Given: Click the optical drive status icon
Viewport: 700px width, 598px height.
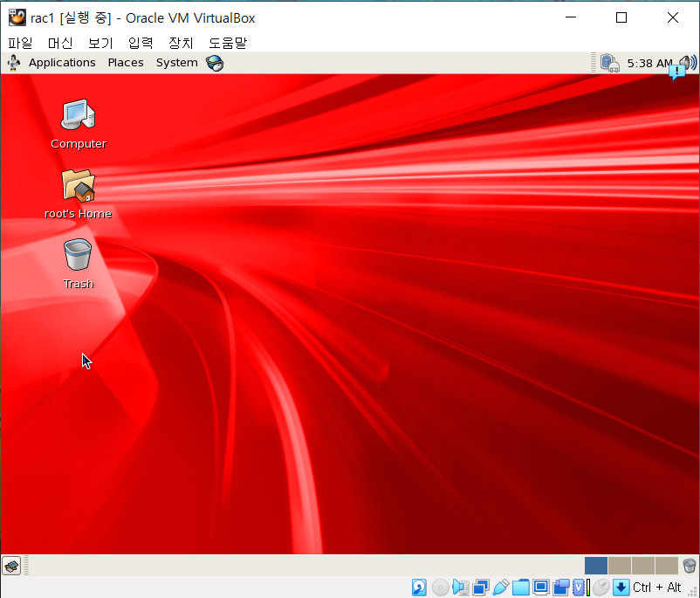Looking at the screenshot, I should 441,588.
